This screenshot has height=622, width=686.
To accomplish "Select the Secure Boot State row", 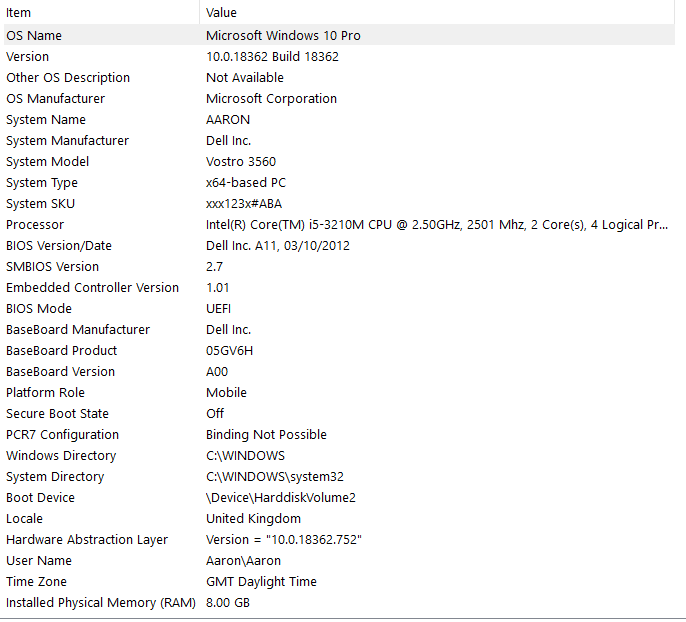I will point(57,413).
